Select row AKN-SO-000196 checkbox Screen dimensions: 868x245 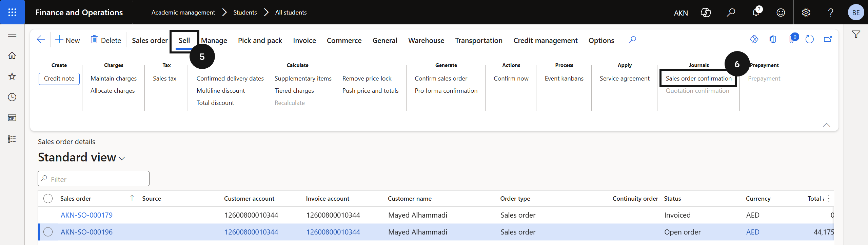point(48,232)
